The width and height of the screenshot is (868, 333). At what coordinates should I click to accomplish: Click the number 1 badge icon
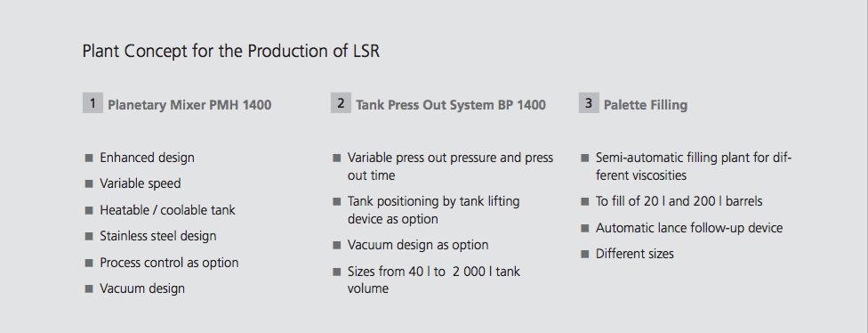click(x=92, y=103)
